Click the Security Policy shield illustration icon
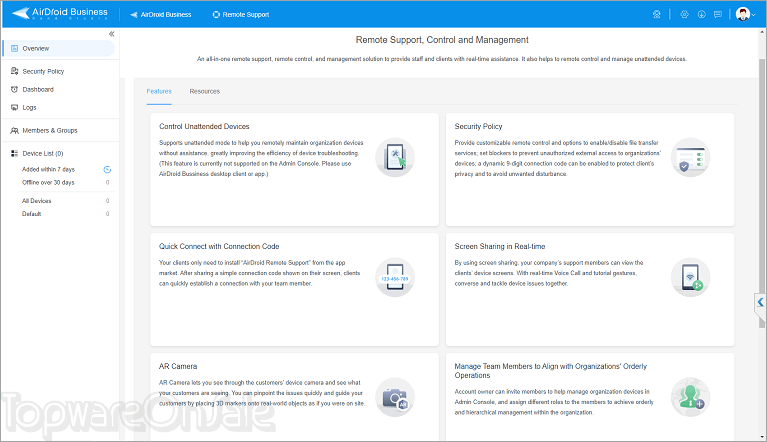Image resolution: width=767 pixels, height=442 pixels. click(x=690, y=157)
